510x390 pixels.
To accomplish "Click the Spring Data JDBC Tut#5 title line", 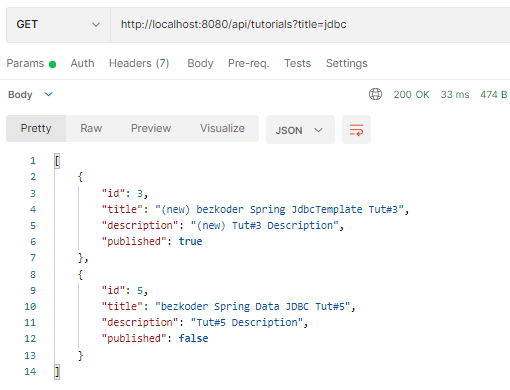I will (x=229, y=306).
